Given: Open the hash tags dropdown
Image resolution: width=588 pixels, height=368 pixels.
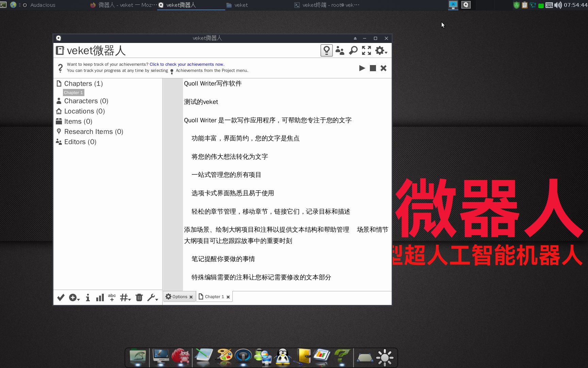Looking at the screenshot, I should (125, 297).
